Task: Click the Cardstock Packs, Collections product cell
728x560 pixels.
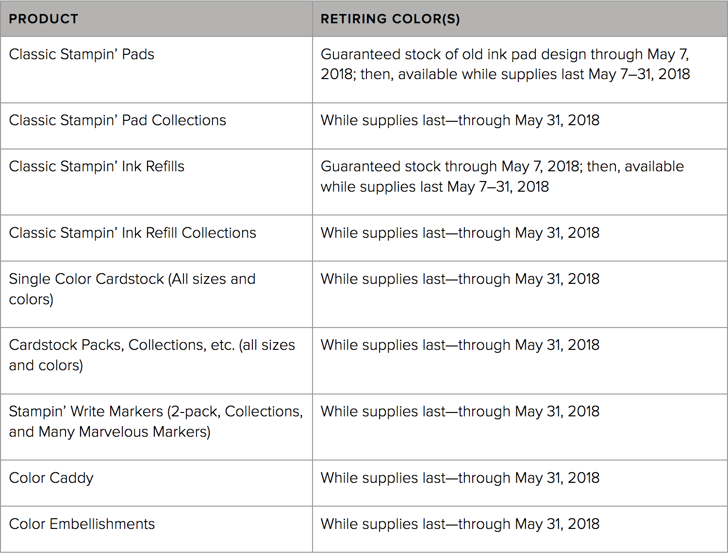Action: [x=156, y=361]
